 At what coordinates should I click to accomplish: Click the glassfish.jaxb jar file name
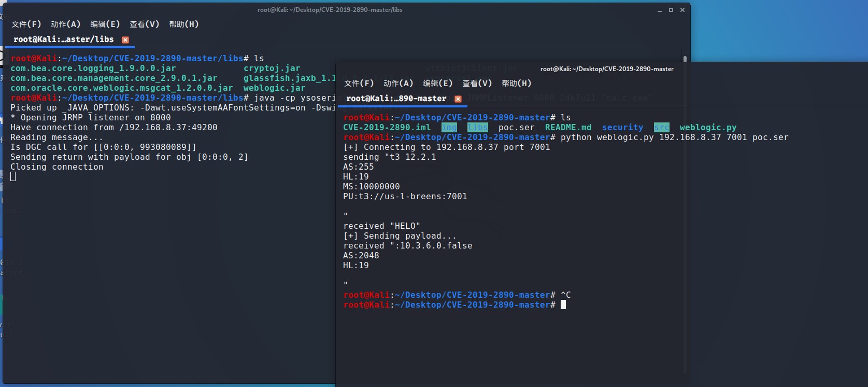[x=290, y=78]
